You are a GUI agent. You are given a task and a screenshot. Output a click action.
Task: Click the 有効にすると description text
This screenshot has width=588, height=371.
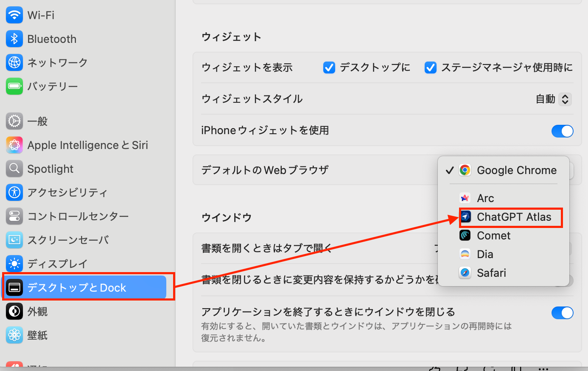(x=356, y=332)
